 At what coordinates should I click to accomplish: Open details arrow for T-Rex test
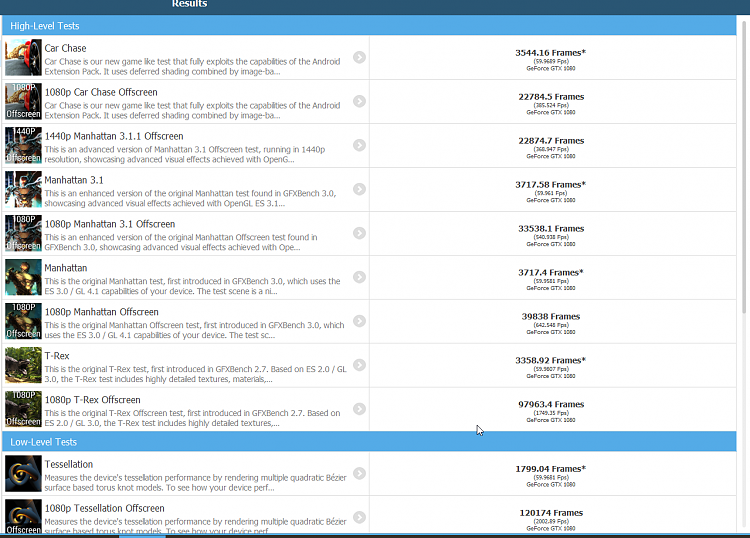(x=359, y=365)
